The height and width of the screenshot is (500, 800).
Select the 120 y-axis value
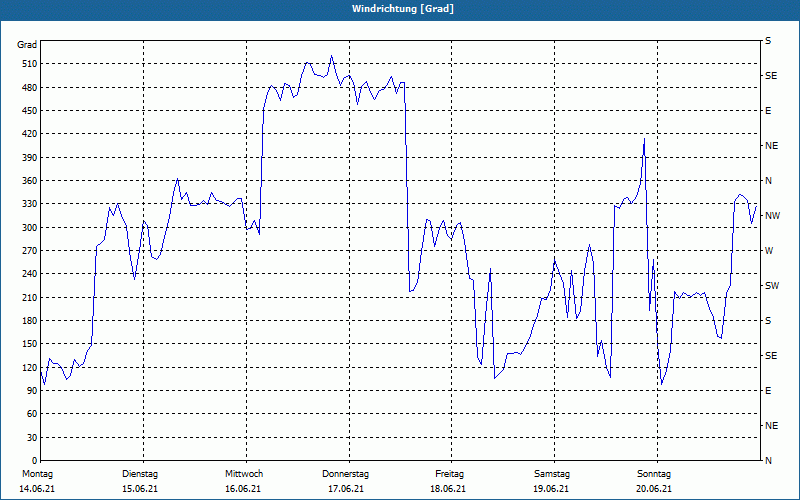click(x=29, y=367)
